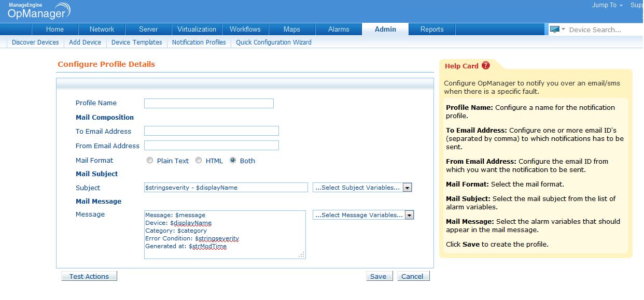Grab the Message textarea resize handle
Image resolution: width=644 pixels, height=300 pixels.
(302, 254)
